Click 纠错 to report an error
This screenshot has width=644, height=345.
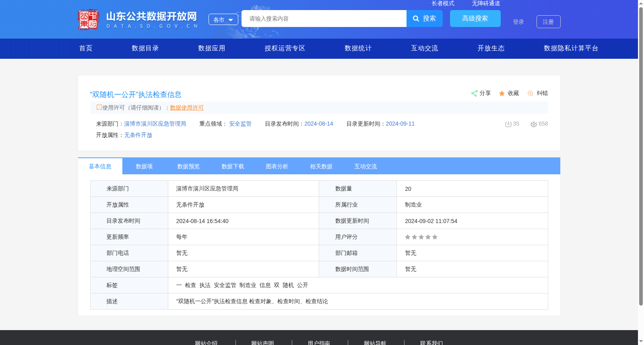pos(542,93)
